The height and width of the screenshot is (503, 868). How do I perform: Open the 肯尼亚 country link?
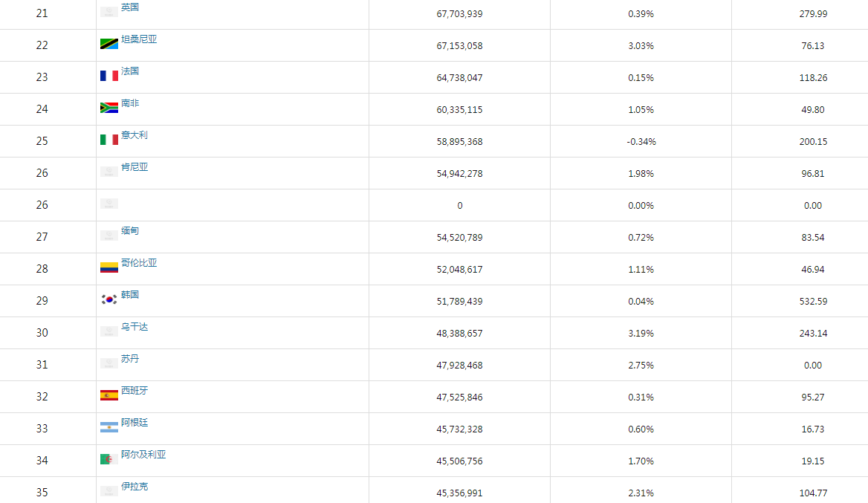tap(135, 167)
